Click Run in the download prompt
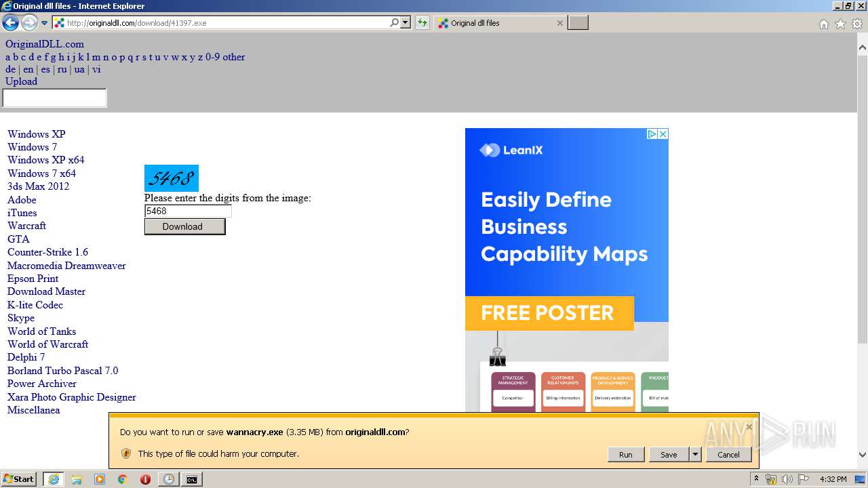Screen dimensions: 868x488 tap(626, 455)
